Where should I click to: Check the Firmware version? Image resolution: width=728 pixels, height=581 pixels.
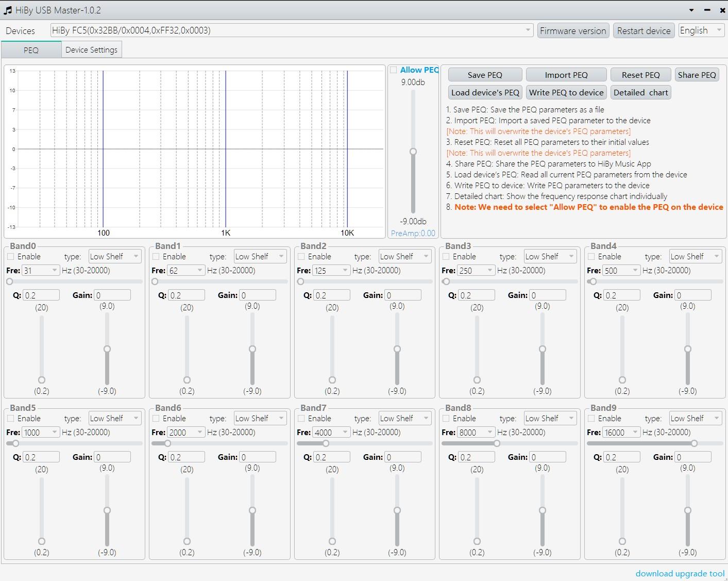[573, 31]
